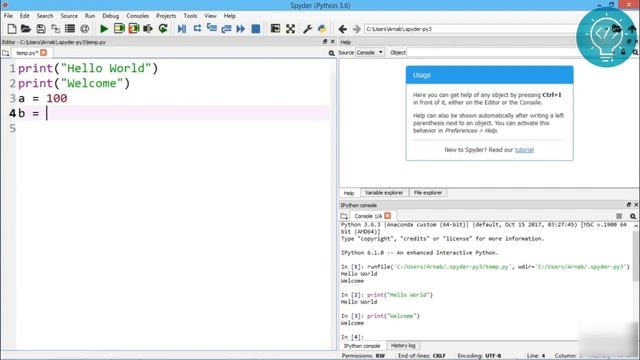Step out with the return debug icon
Screen dimensions: 640x360
tap(226, 29)
